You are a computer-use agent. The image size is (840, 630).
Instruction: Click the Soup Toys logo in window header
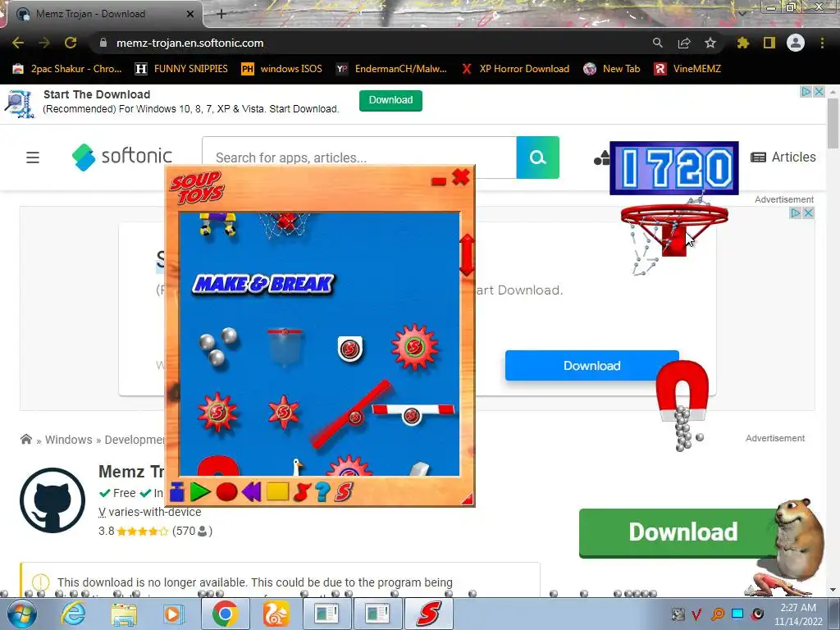tap(197, 187)
